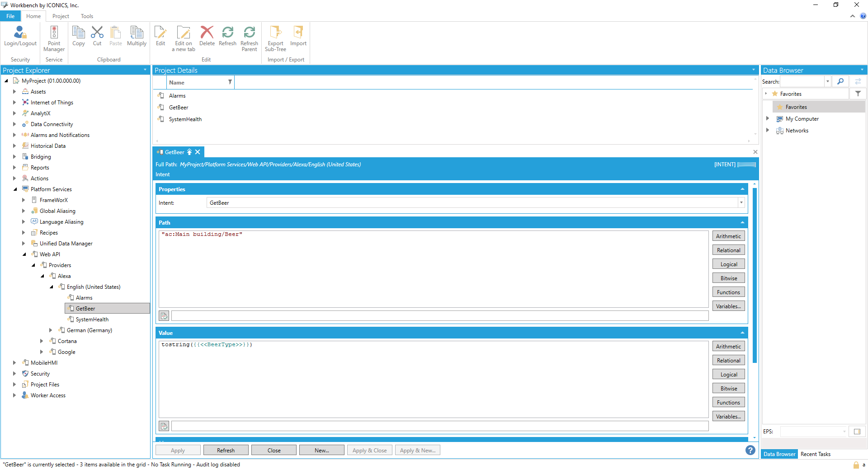Toggle the Data Browser filter button
This screenshot has height=470, width=868.
(x=858, y=94)
